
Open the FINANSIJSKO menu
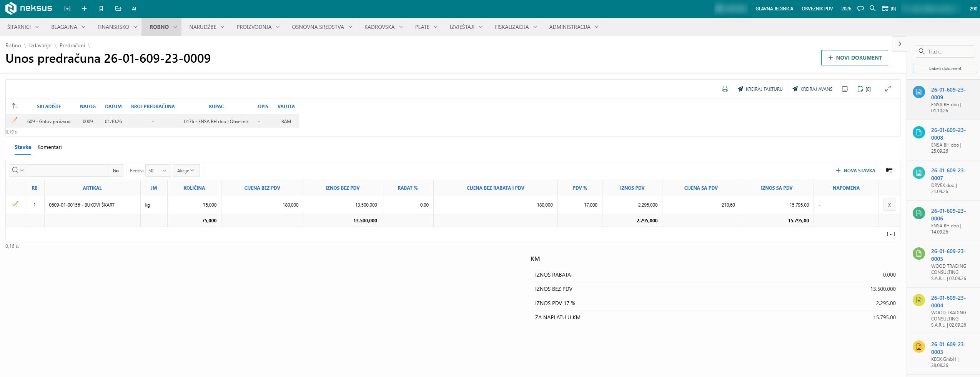click(117, 27)
